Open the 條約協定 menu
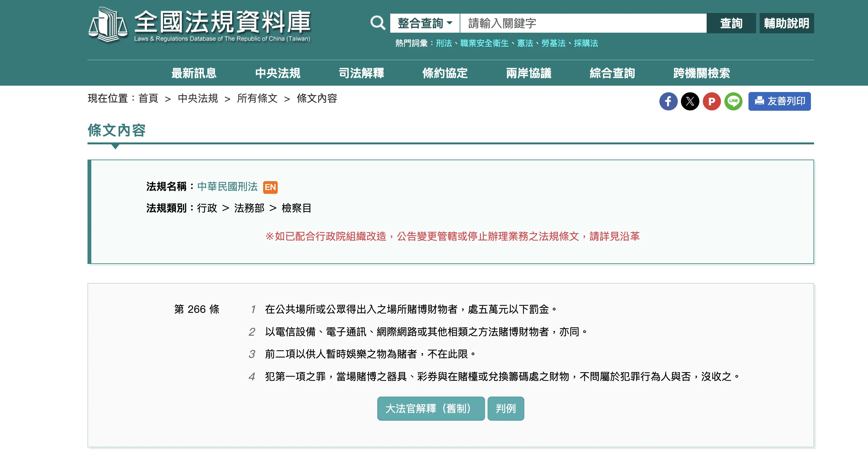This screenshot has height=467, width=868. (445, 73)
